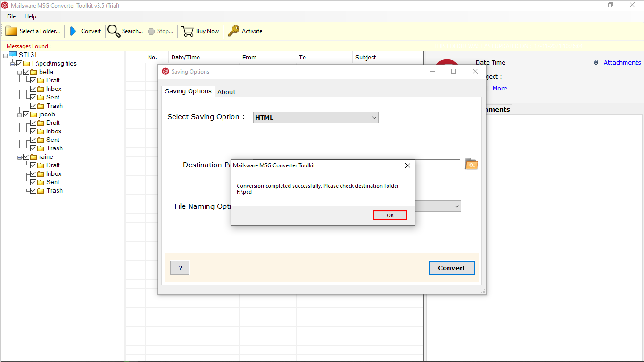Uncheck the F:\pcd\msg files checkbox
This screenshot has width=644, height=362.
[19, 64]
